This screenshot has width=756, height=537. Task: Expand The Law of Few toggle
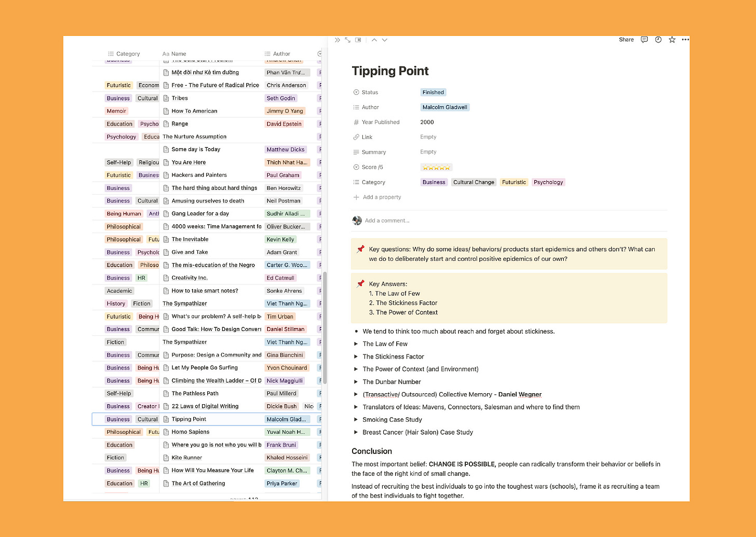coord(356,344)
